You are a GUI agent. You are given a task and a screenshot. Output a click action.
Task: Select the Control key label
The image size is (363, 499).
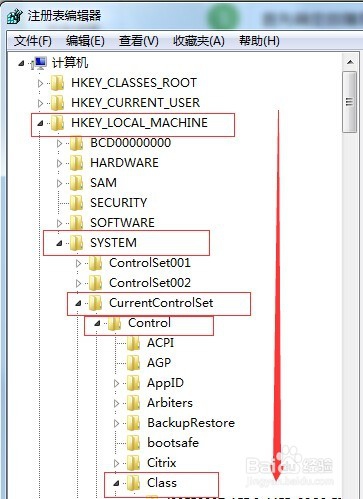(x=149, y=322)
